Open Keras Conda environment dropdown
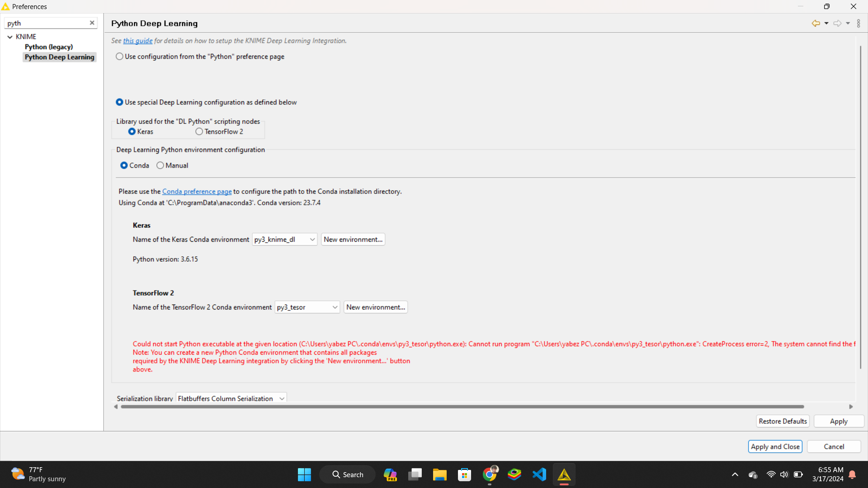This screenshot has width=868, height=488. (x=284, y=239)
